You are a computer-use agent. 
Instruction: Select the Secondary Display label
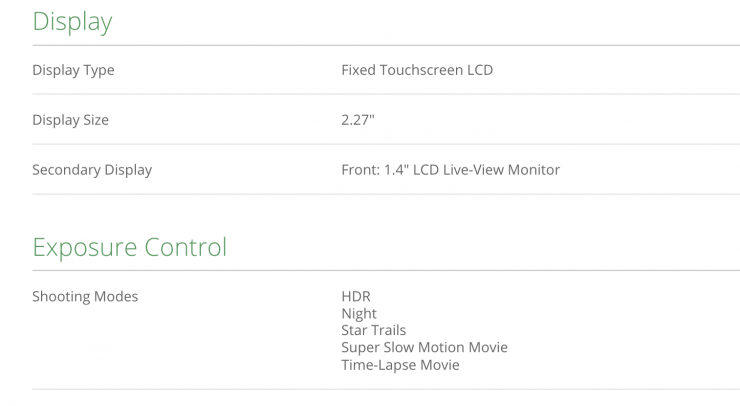(x=92, y=170)
